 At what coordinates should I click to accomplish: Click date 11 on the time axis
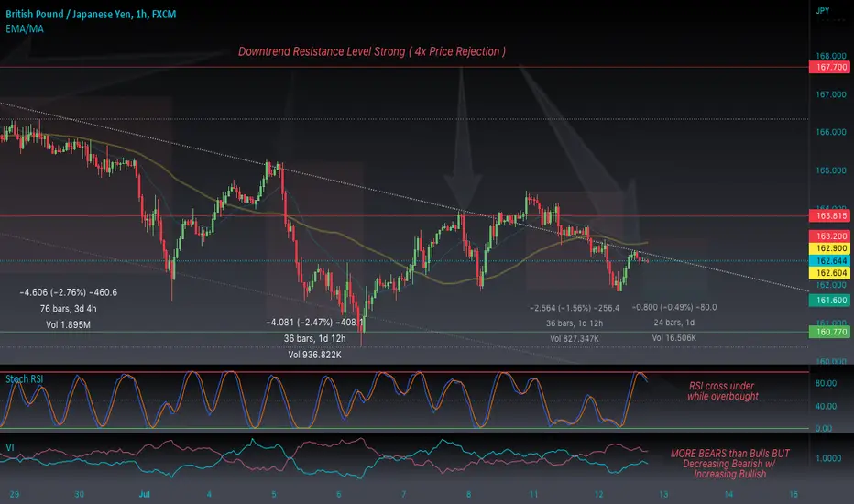533,494
